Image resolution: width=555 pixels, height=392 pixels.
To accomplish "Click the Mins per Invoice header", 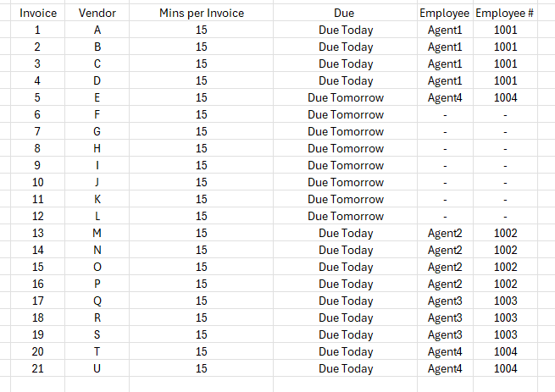I will 202,13.
